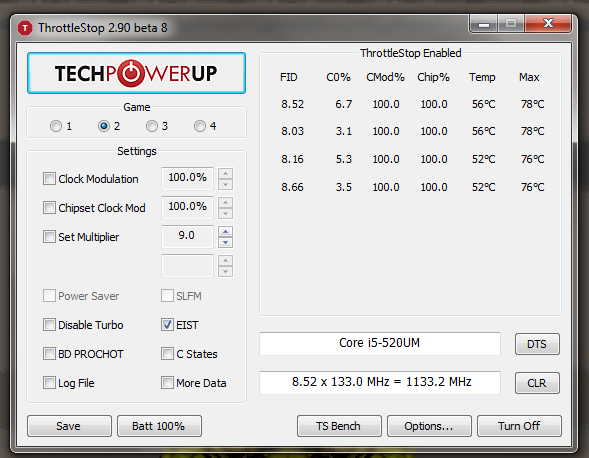This screenshot has height=458, width=589.
Task: Click the Temp column header
Action: pos(482,77)
